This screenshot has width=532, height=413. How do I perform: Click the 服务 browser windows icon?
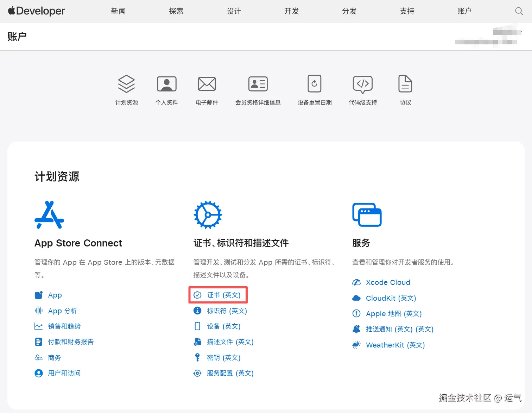pos(367,215)
